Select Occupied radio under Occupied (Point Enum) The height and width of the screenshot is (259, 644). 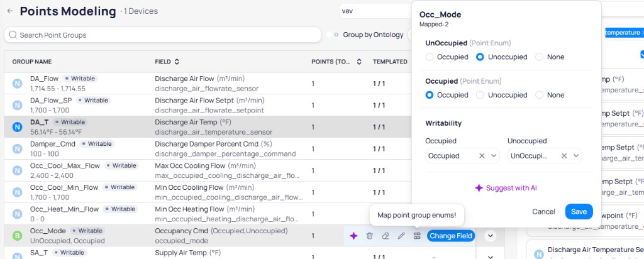point(430,95)
